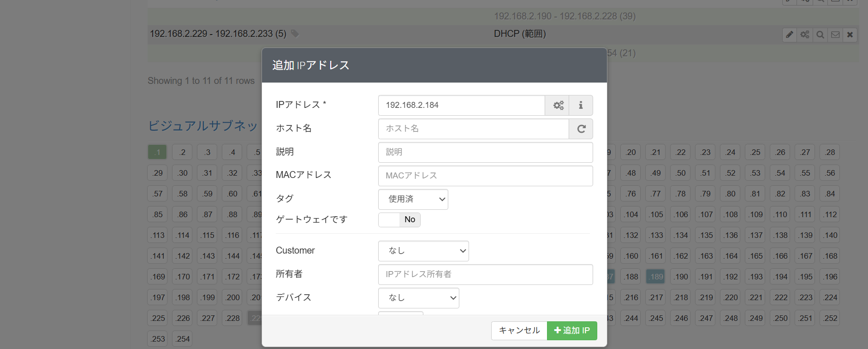
Task: Click the delete X icon in the DHCP range row
Action: (x=850, y=35)
